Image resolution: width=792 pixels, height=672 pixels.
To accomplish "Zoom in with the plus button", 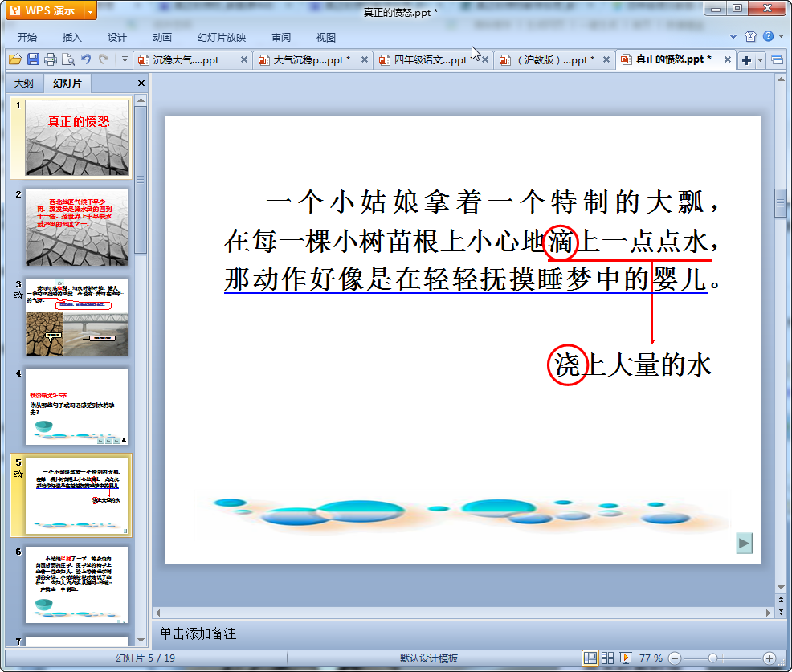I will tap(770, 658).
